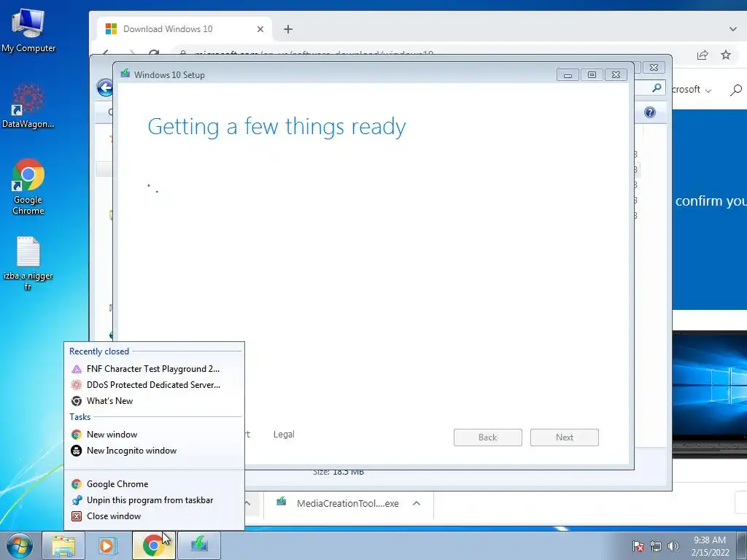This screenshot has width=747, height=560.
Task: Close the Explorer window behind Setup
Action: pyautogui.click(x=654, y=68)
